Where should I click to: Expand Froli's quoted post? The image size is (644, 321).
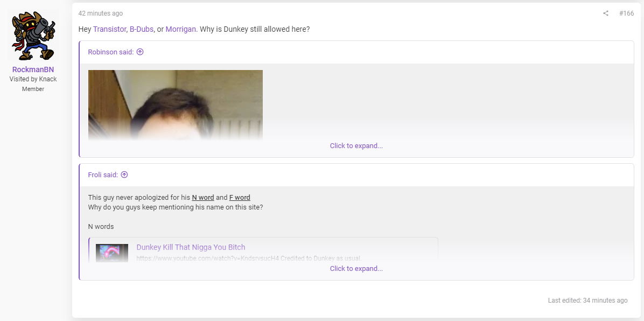(356, 268)
